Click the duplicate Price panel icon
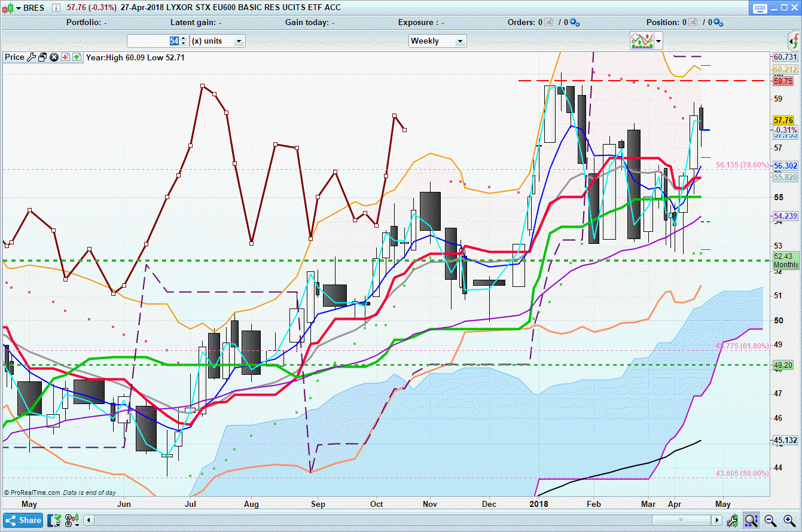This screenshot has height=532, width=802. tap(42, 57)
